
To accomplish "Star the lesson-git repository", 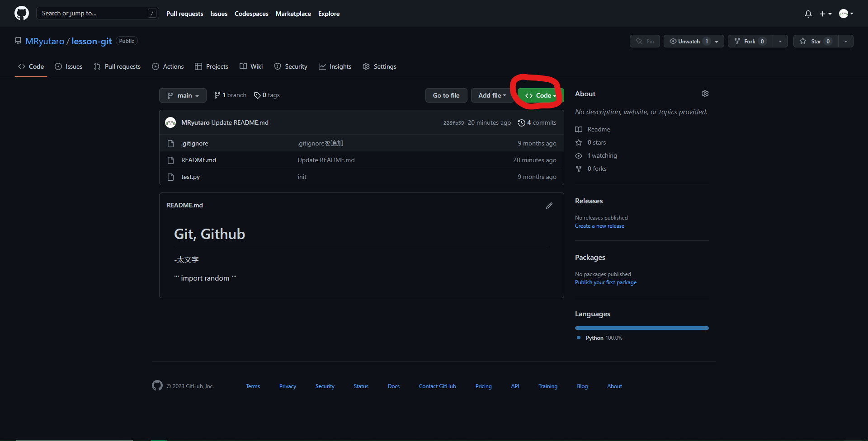I will 816,41.
